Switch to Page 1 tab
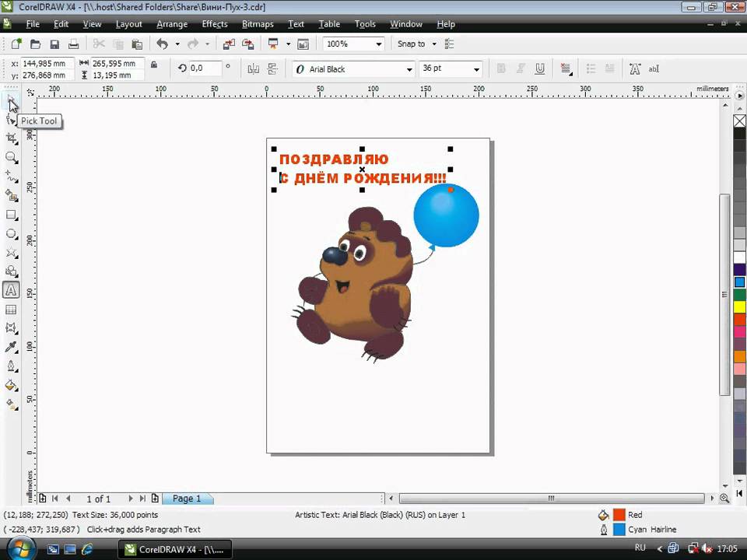 187,499
